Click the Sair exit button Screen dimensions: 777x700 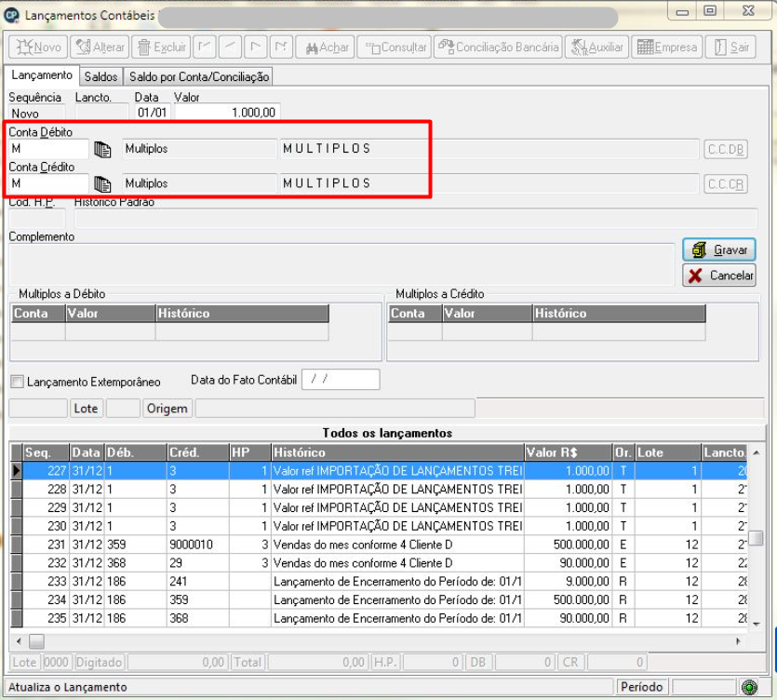pyautogui.click(x=730, y=47)
